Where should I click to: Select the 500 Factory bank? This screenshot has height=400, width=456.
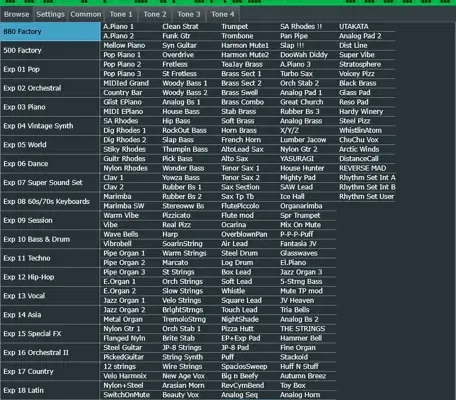point(50,50)
